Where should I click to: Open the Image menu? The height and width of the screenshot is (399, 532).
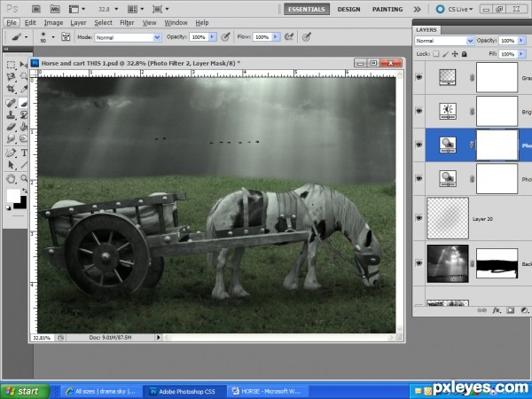(x=53, y=23)
